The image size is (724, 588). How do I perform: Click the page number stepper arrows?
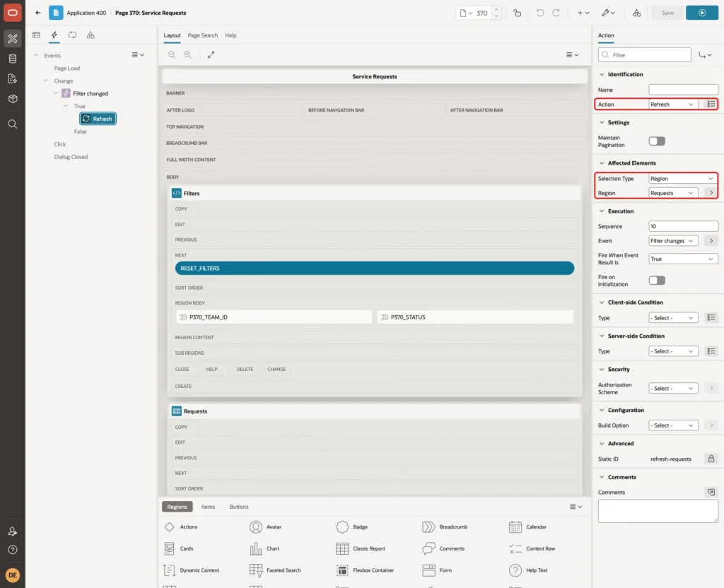coord(496,13)
